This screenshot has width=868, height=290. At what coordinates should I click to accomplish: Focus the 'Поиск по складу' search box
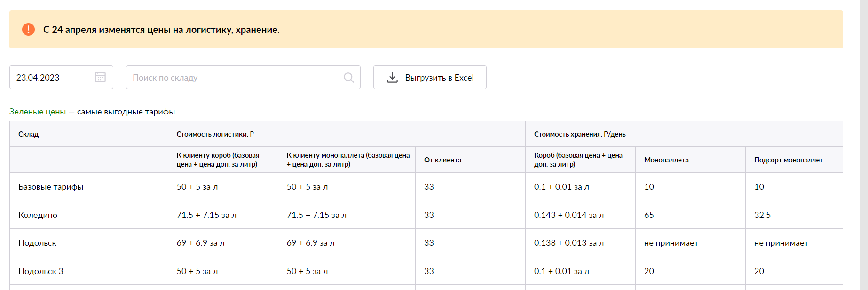coord(235,78)
